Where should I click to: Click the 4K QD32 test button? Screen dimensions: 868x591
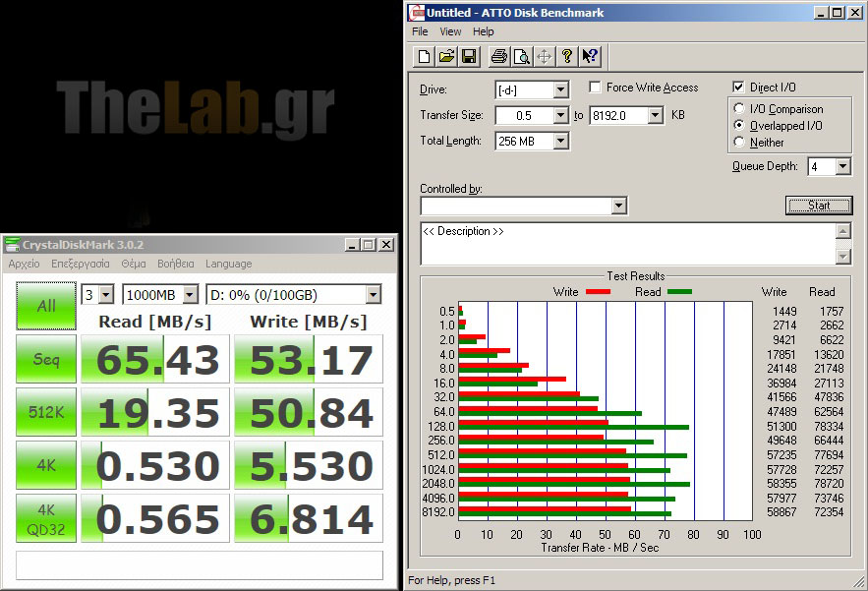point(46,518)
